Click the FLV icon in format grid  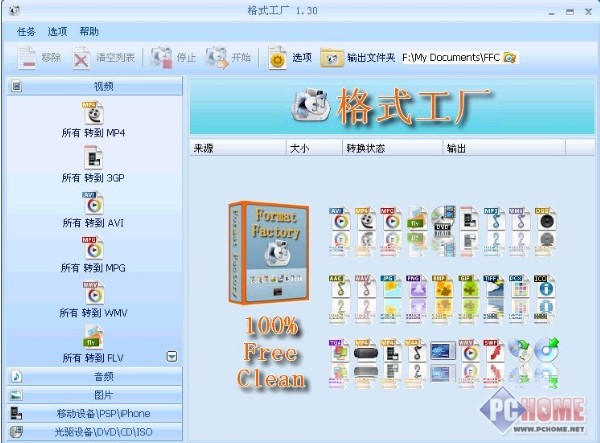(417, 218)
